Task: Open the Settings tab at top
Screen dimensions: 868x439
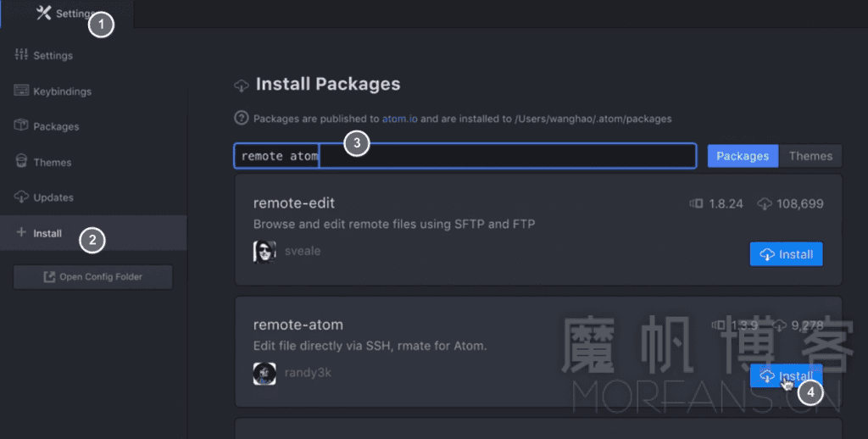Action: 67,14
